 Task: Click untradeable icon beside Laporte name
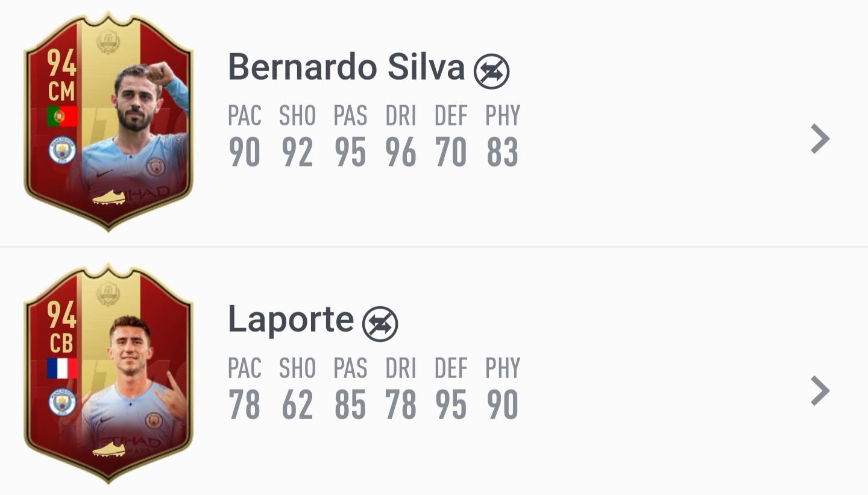click(x=380, y=324)
